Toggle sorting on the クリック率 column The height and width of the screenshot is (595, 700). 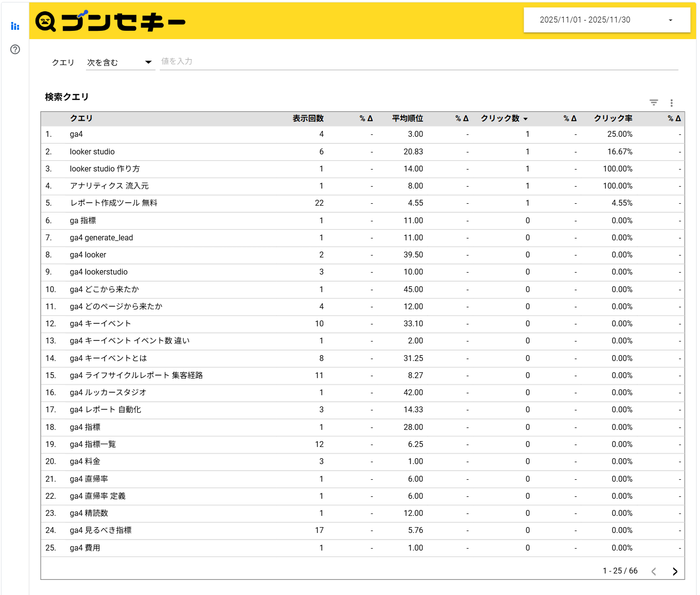[613, 118]
